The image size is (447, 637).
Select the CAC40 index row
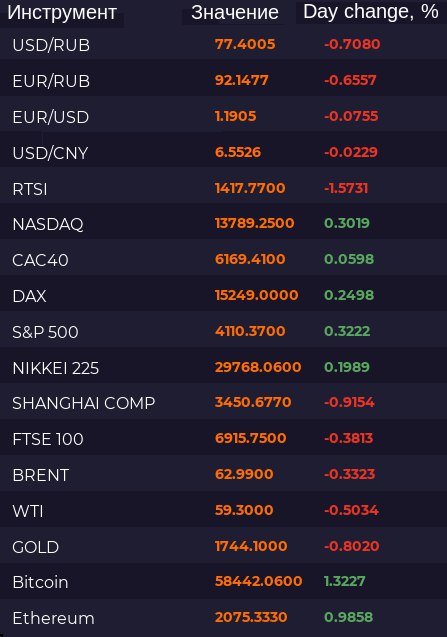[x=224, y=260]
